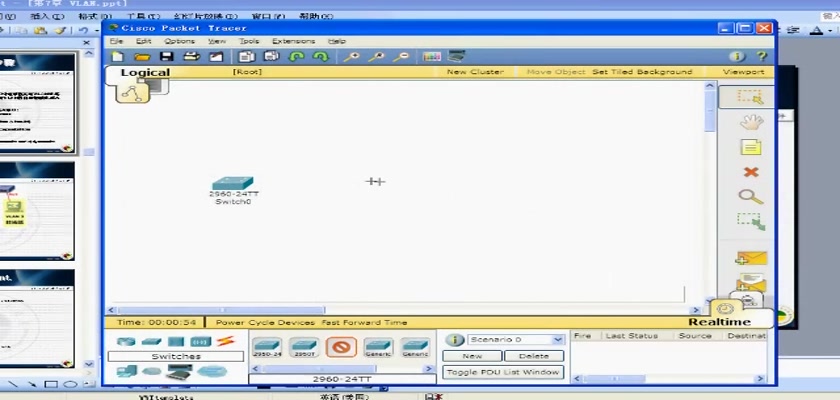Select Switches device category icon
This screenshot has width=840, height=400.
coord(152,341)
